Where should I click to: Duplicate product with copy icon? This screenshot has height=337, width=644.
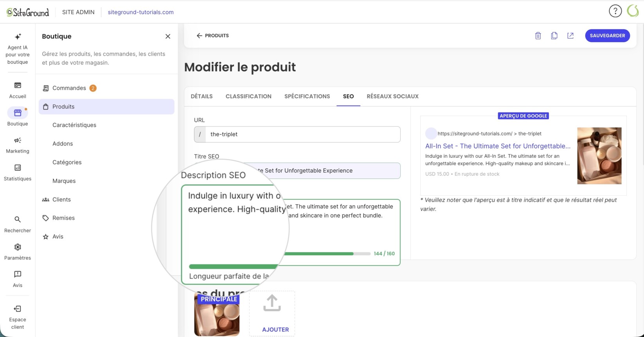[x=554, y=36]
